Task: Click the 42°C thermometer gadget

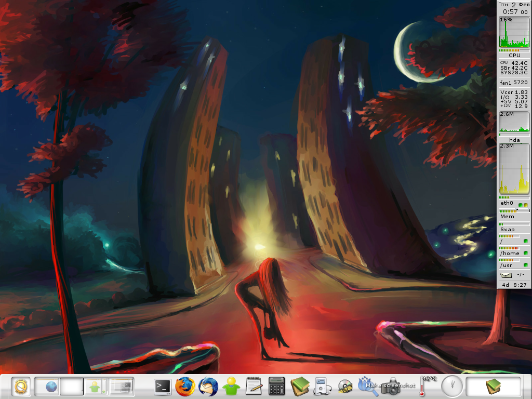Action: 428,386
